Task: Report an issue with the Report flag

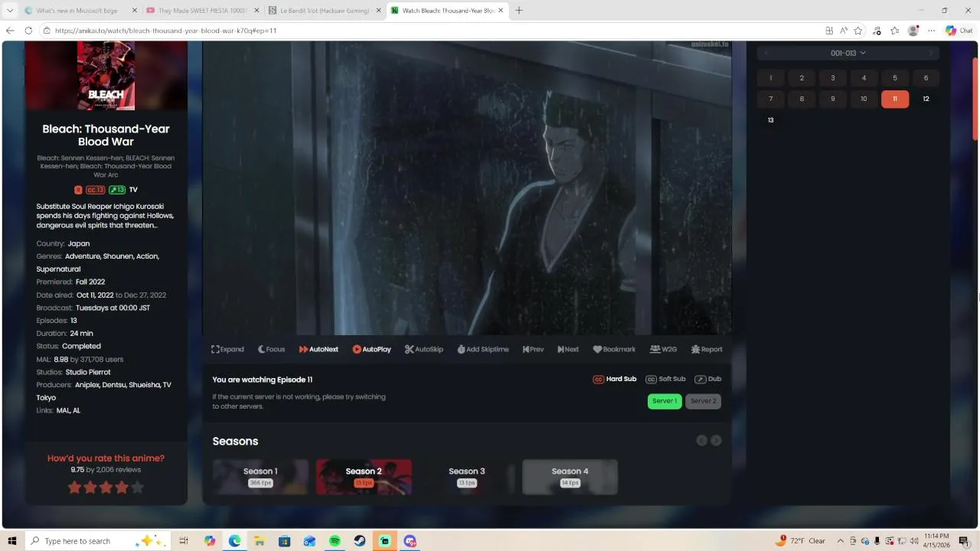Action: click(707, 349)
